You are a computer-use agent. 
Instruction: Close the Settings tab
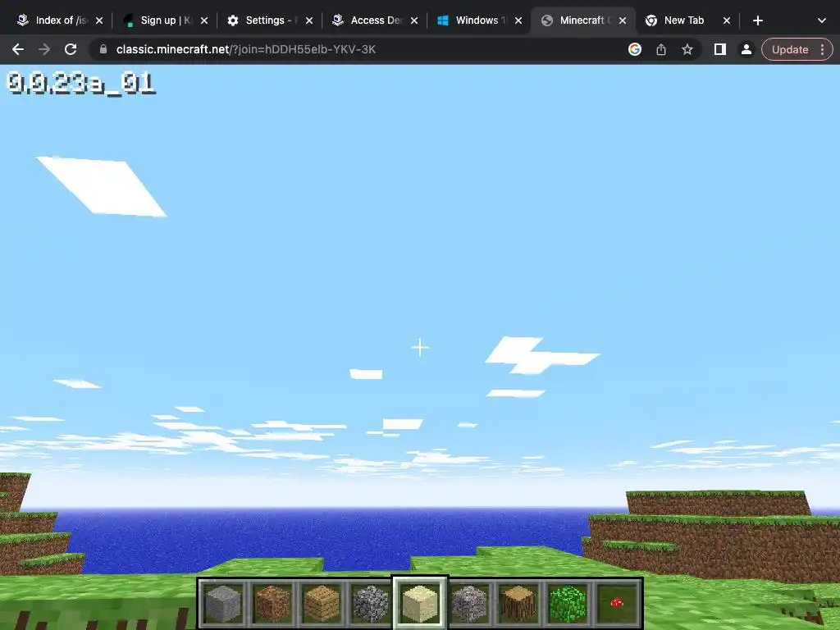(x=309, y=21)
